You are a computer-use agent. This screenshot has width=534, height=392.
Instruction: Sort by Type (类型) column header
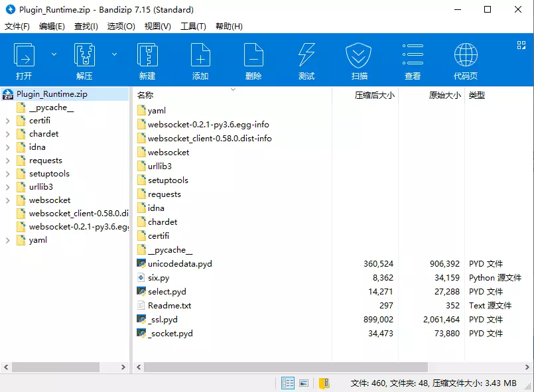click(499, 95)
